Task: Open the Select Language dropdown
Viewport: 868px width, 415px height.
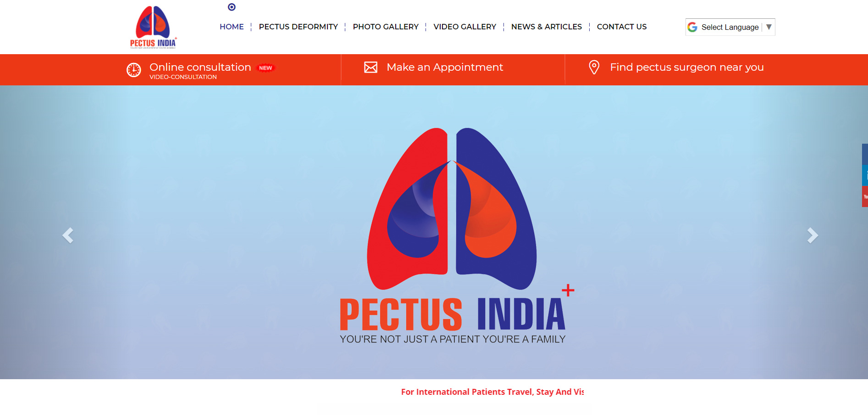Action: [730, 27]
